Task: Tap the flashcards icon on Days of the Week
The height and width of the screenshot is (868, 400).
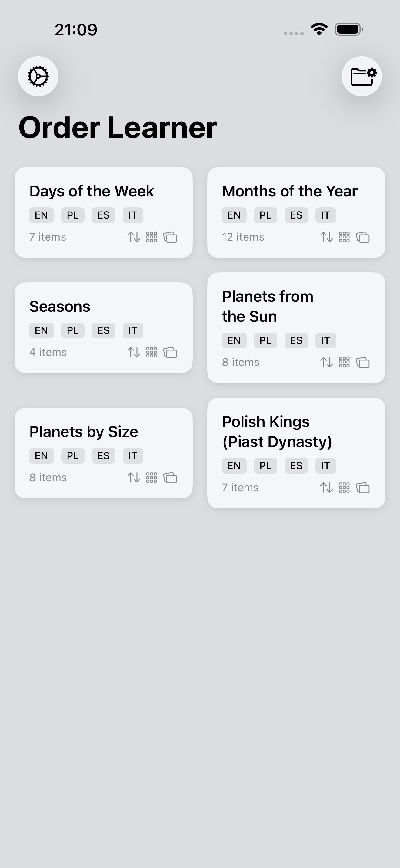Action: pyautogui.click(x=170, y=237)
